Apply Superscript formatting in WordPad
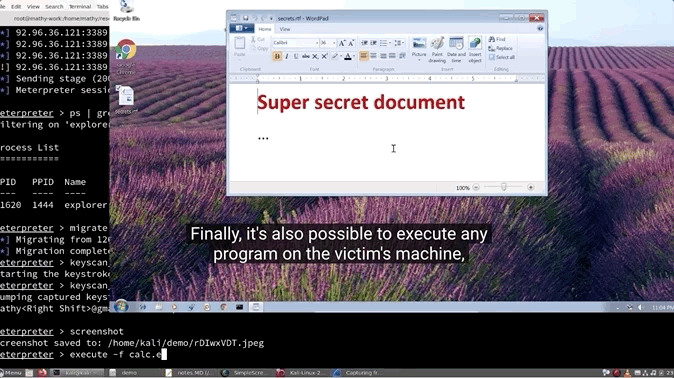This screenshot has height=378, width=674. pos(325,56)
